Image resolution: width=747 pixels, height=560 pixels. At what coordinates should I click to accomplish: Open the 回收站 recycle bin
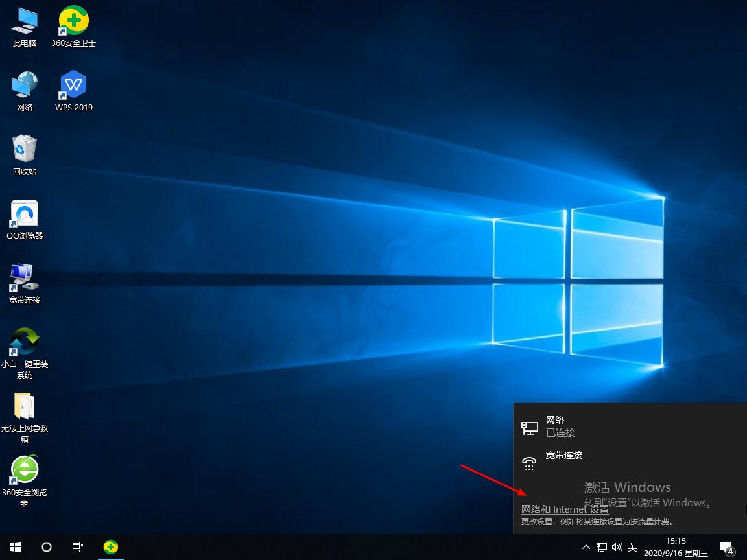coord(24,149)
